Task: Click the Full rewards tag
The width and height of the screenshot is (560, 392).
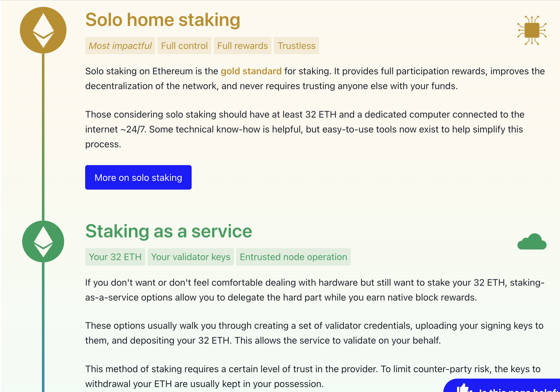Action: 242,46
